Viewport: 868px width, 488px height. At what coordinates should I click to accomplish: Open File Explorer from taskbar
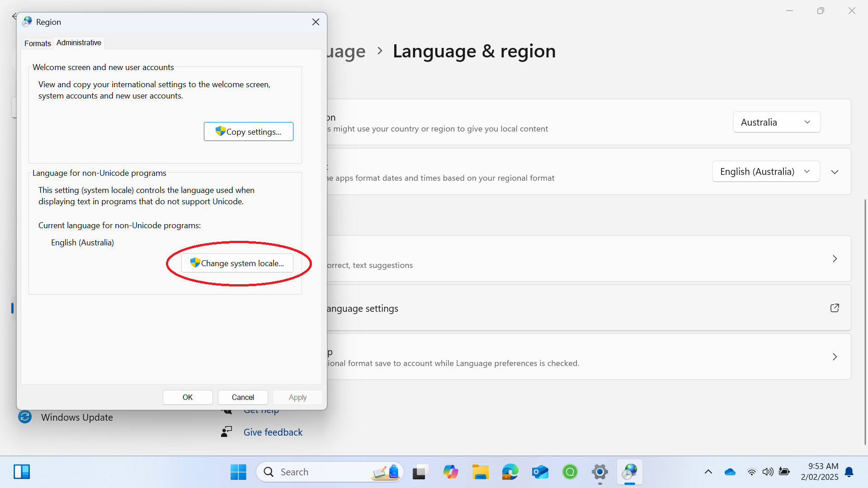[480, 472]
